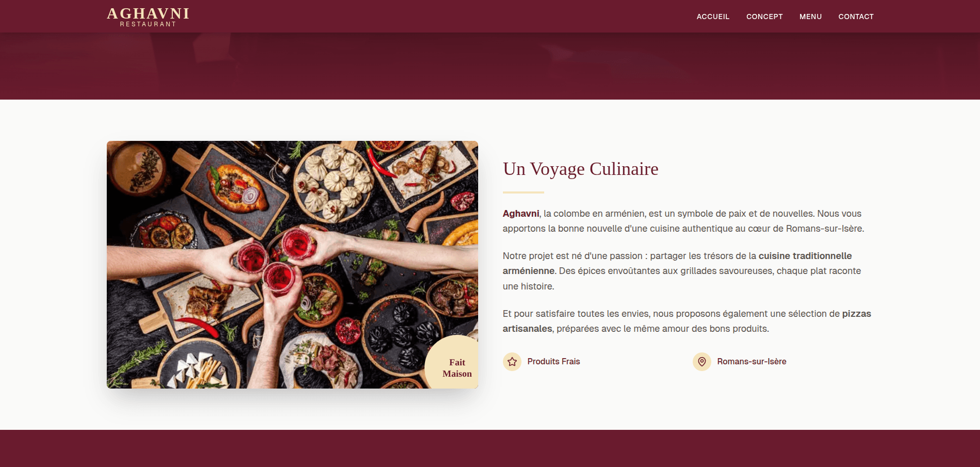
Task: Open the MENU navigation link
Action: [810, 17]
